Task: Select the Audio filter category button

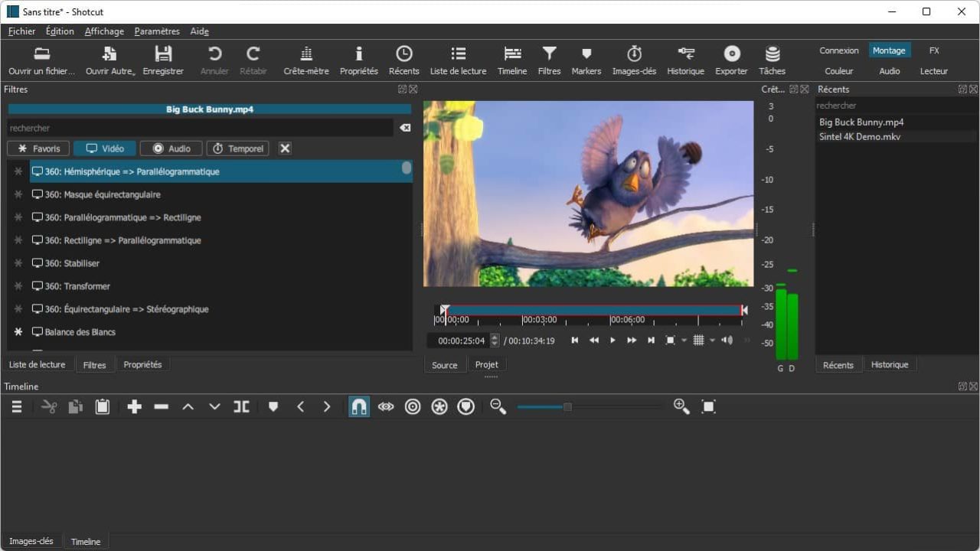Action: coord(171,148)
